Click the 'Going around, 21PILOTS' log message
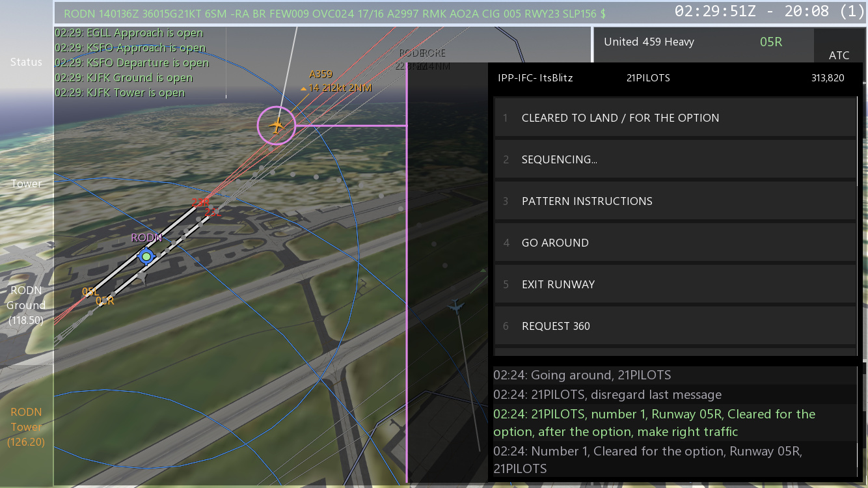868x488 pixels. coord(675,375)
